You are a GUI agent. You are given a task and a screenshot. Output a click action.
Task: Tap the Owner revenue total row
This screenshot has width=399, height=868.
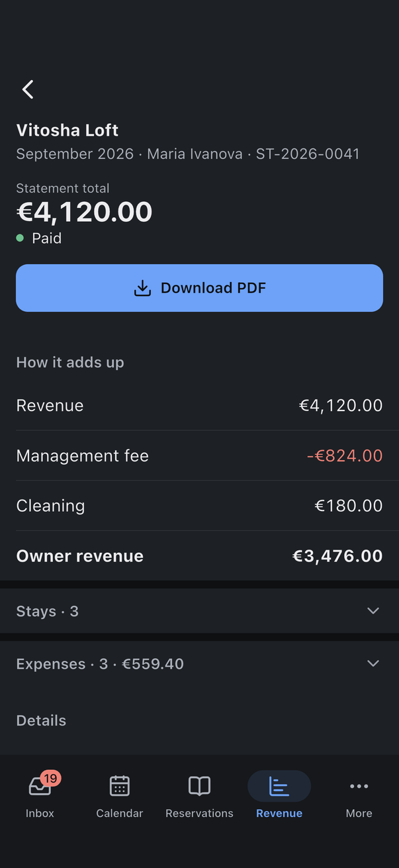tap(199, 555)
